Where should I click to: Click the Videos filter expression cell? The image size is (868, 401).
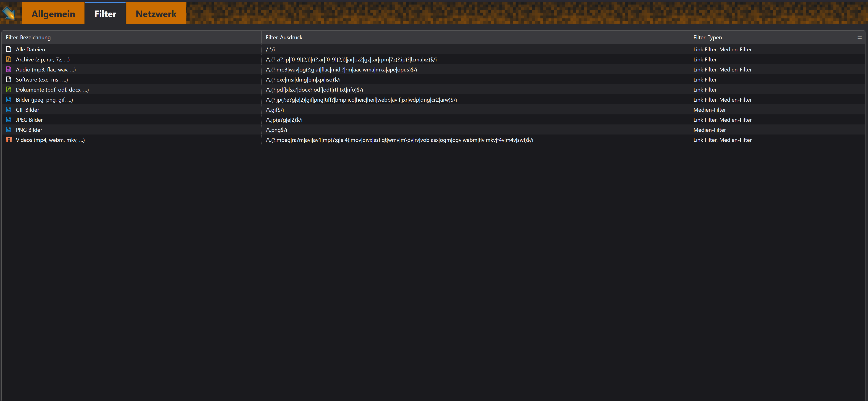coord(399,140)
